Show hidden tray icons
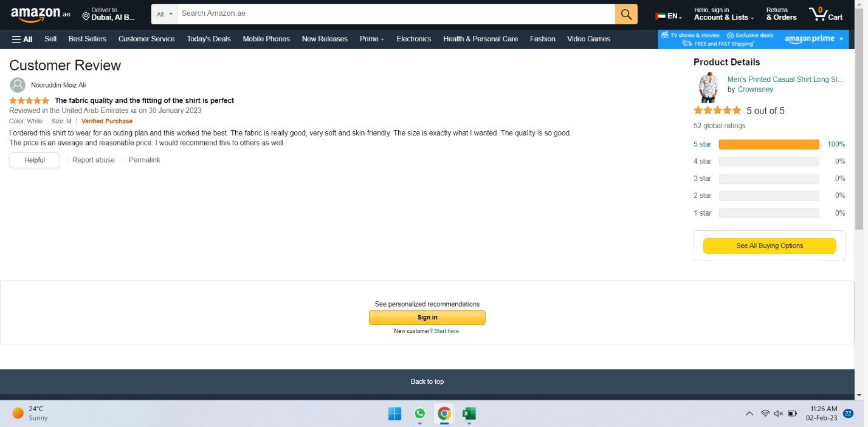868x427 pixels. point(749,414)
